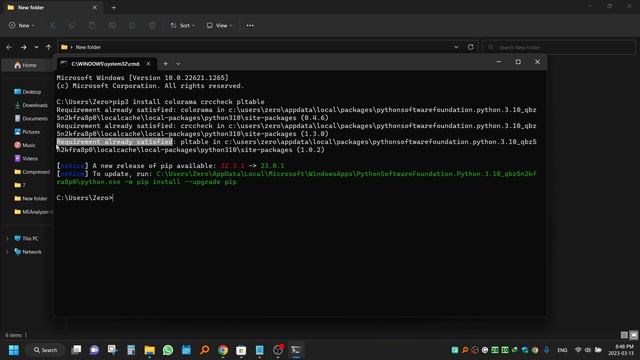
Task: Expand the address bar history dropdown
Action: [x=456, y=47]
